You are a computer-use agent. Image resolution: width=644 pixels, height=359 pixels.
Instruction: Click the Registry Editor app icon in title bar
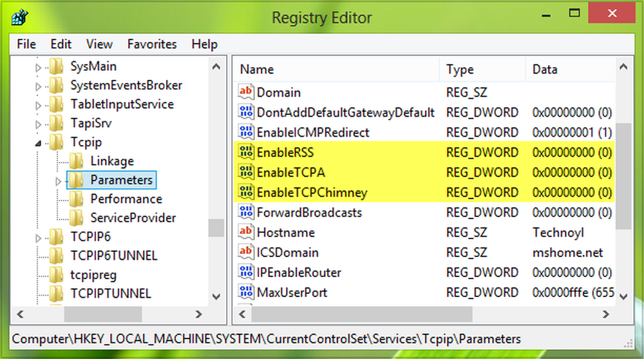tap(19, 17)
